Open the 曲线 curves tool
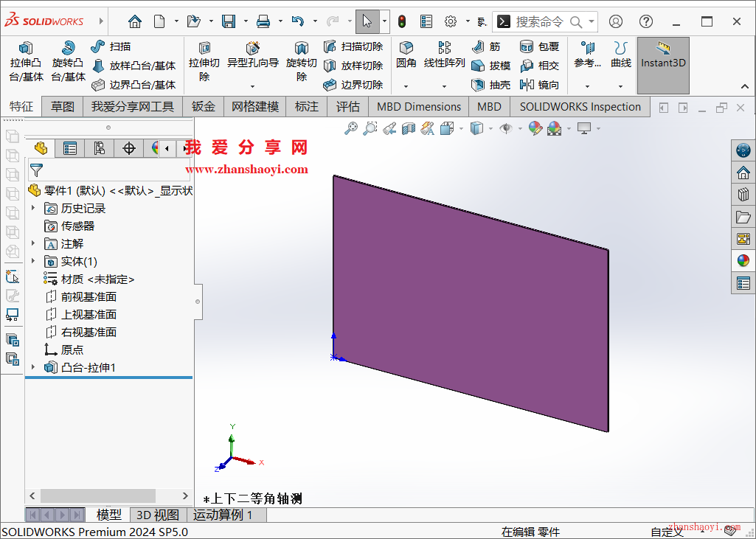 click(620, 55)
